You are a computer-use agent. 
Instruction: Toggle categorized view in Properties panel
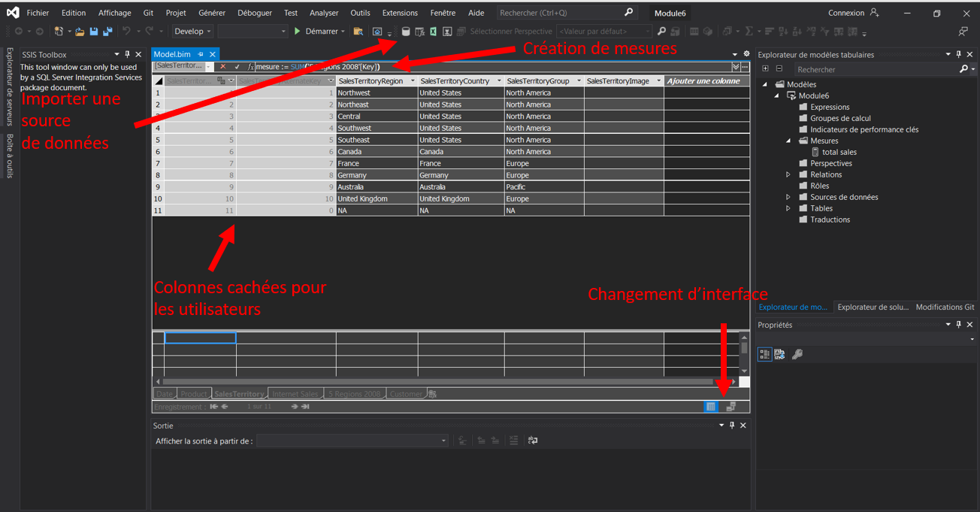[764, 354]
